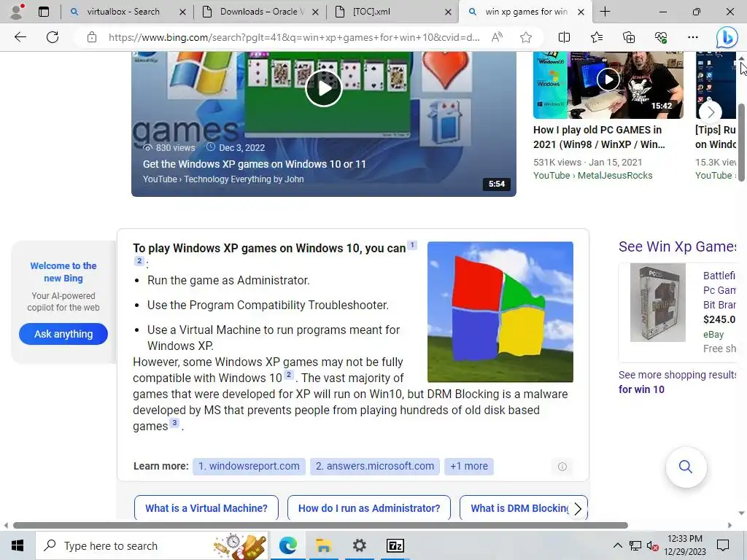Add this page to favorites star
This screenshot has width=747, height=560.
point(526,37)
